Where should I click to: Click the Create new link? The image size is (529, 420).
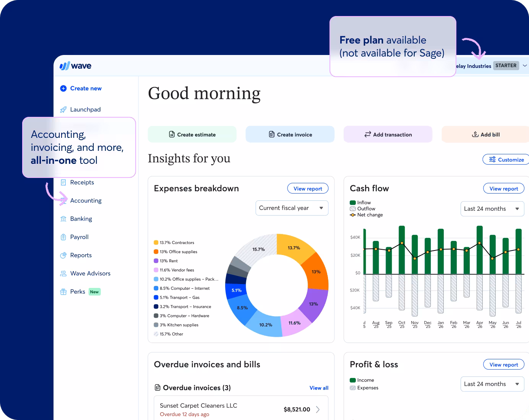pyautogui.click(x=86, y=88)
